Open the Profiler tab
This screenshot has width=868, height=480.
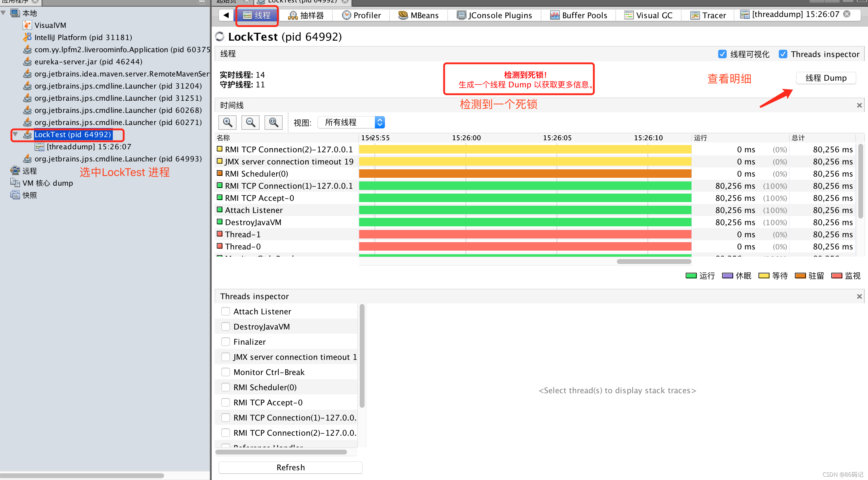point(361,15)
